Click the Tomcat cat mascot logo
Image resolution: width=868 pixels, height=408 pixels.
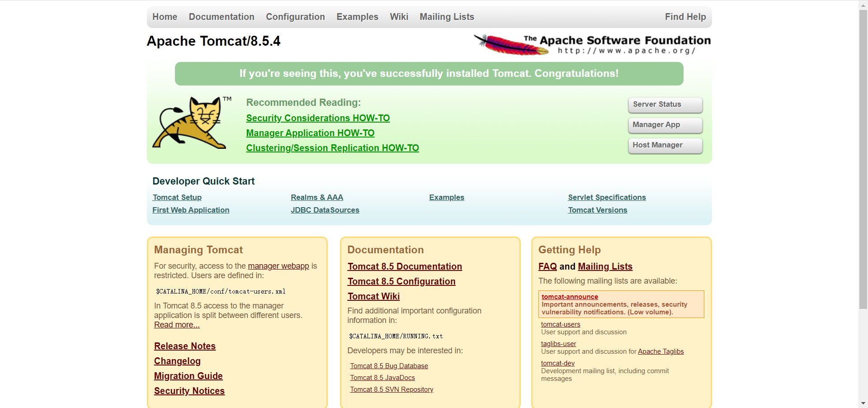192,123
